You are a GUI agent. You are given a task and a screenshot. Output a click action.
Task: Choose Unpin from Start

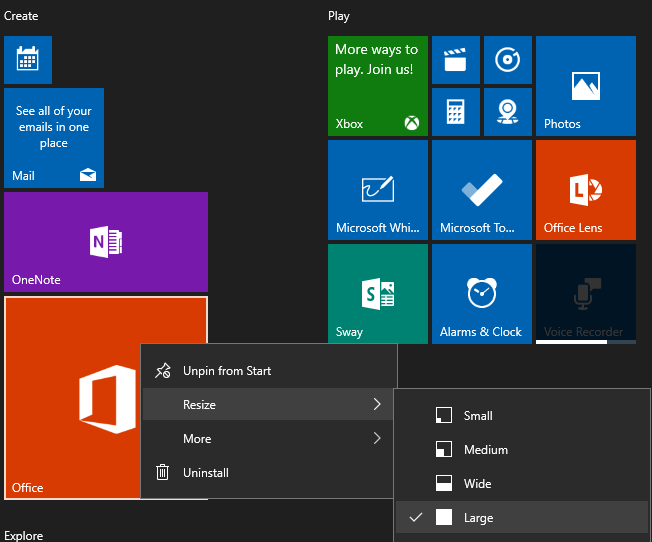(x=268, y=371)
